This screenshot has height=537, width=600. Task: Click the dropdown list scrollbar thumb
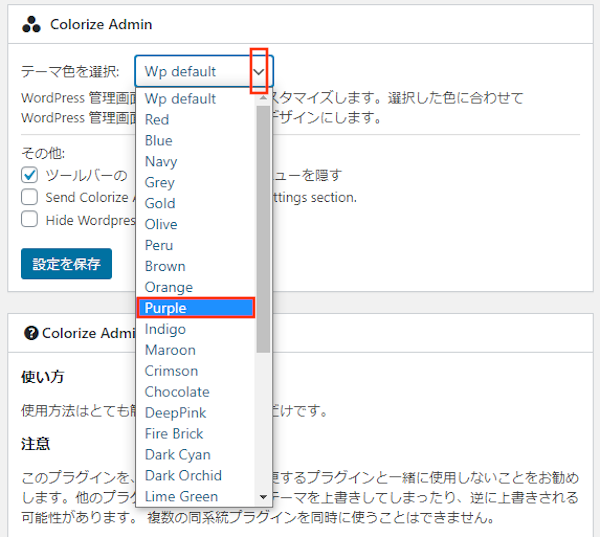(x=263, y=229)
